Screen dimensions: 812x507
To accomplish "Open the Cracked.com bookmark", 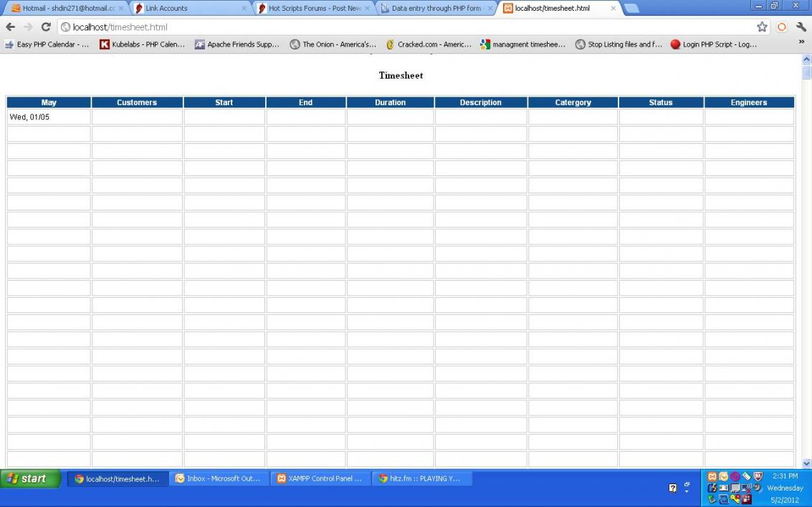I will [429, 44].
